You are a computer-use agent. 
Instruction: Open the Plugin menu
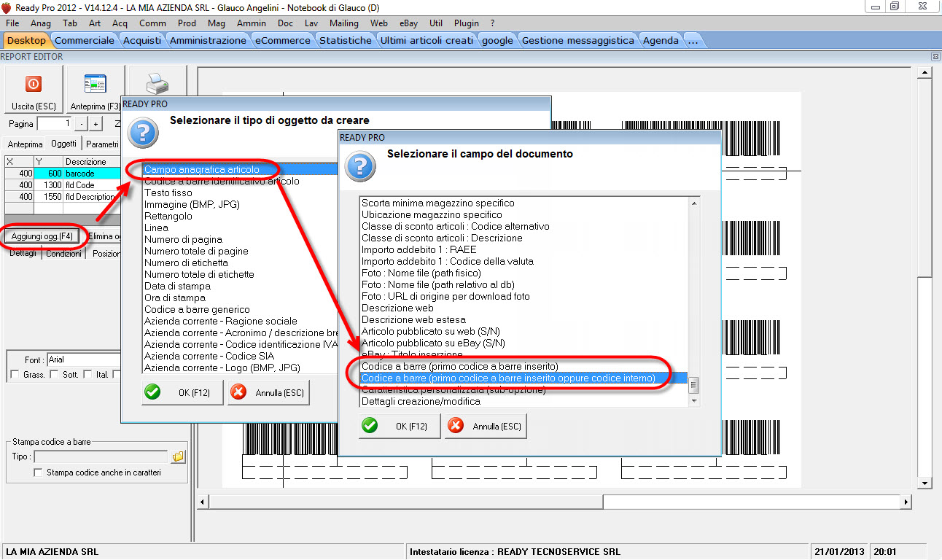467,23
